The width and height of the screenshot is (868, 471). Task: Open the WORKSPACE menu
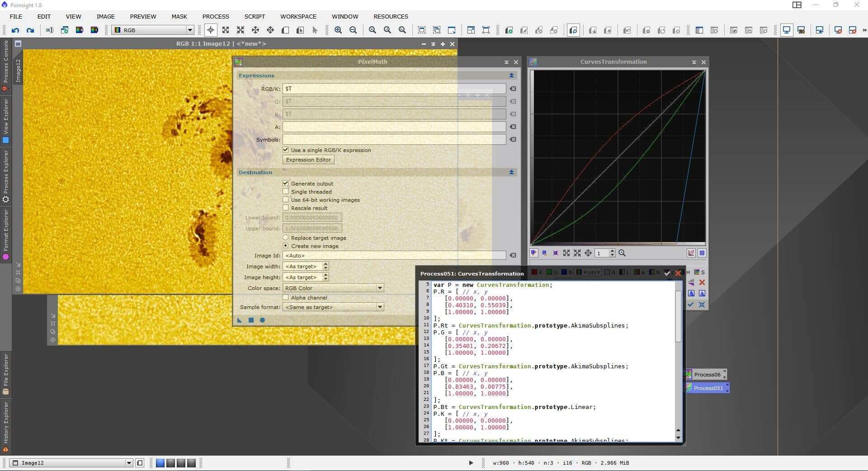298,16
